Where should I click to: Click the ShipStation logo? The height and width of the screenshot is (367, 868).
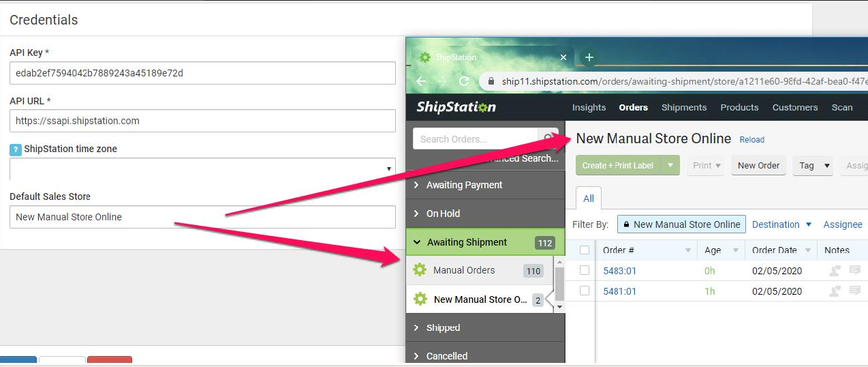click(x=456, y=107)
